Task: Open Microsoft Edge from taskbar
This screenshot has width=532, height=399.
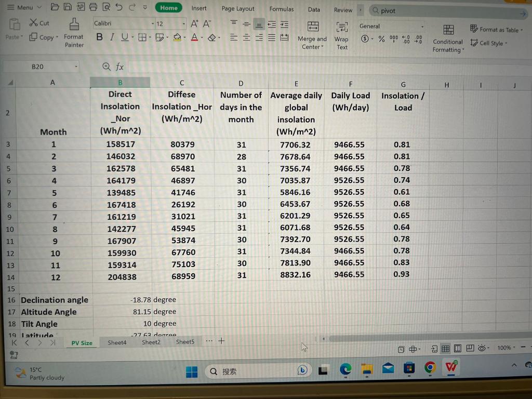Action: (x=345, y=368)
